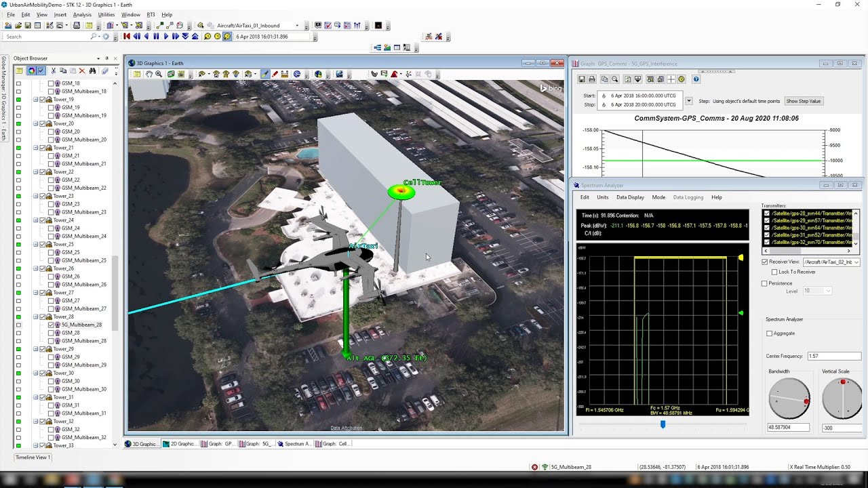Activate the crosshair data readout icon in the graph toolbar
This screenshot has height=488, width=868.
coord(671,79)
